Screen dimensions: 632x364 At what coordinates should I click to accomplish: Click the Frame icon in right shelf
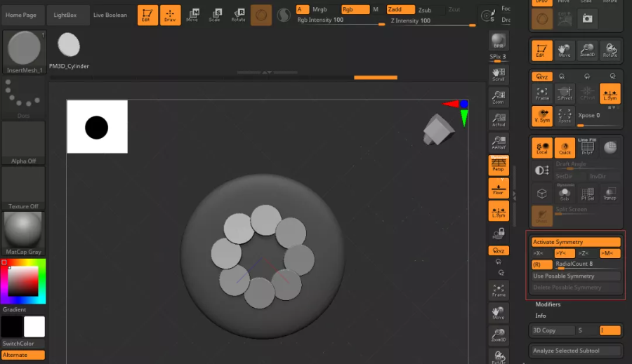tap(499, 290)
